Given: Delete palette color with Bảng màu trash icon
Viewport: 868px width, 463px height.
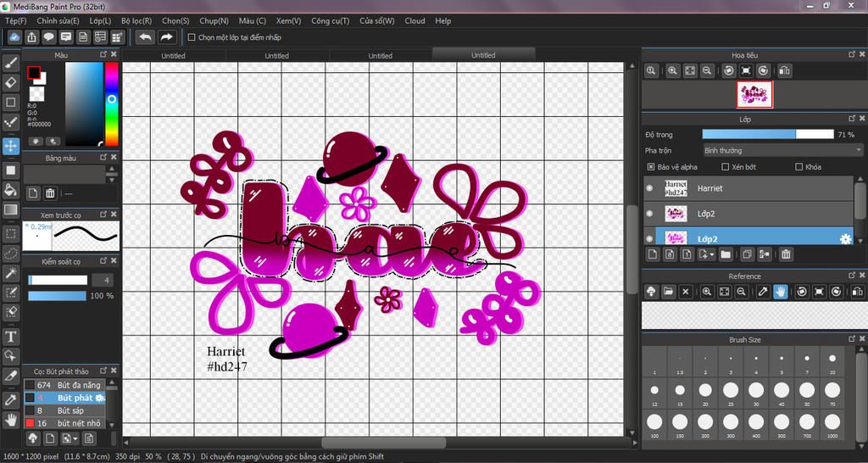Looking at the screenshot, I should [50, 193].
